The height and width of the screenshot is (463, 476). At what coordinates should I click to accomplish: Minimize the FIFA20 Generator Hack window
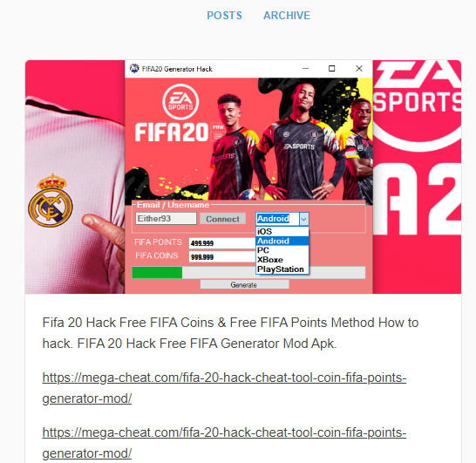306,69
